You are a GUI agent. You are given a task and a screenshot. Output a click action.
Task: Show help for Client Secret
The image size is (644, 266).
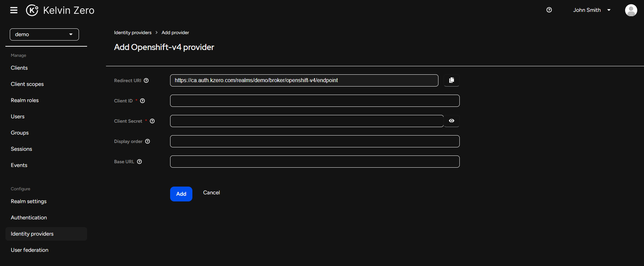152,121
